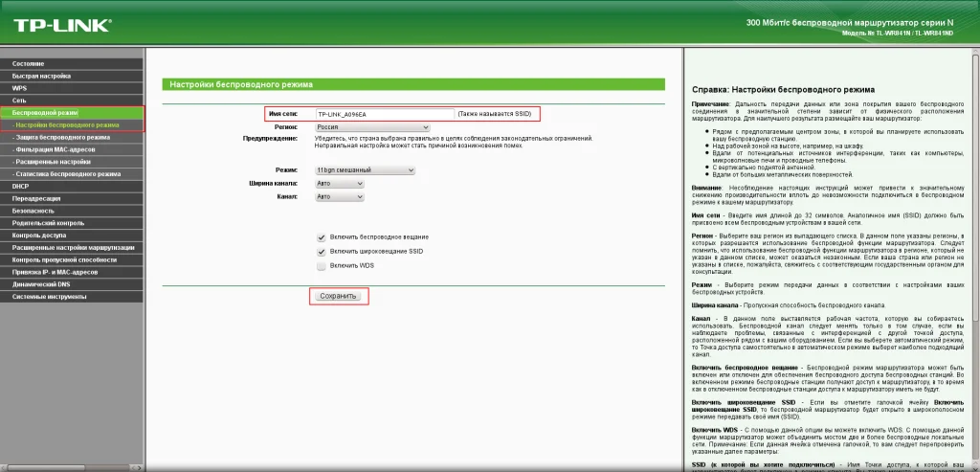Click the sidebar horizontal scrollbar left arrow

point(4,467)
